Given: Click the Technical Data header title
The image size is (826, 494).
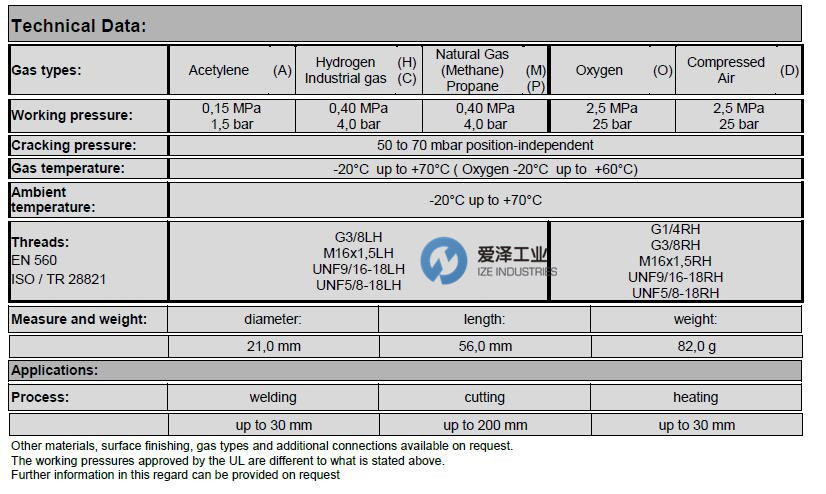Looking at the screenshot, I should pyautogui.click(x=79, y=26).
